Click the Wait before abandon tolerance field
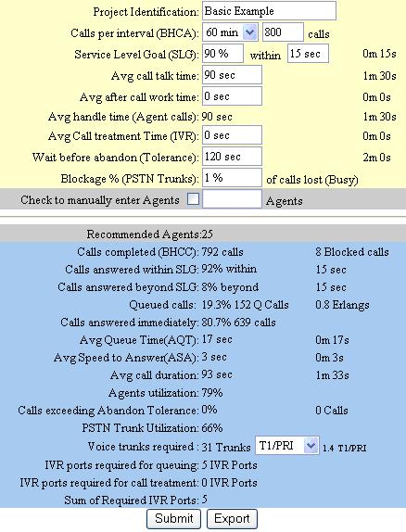The width and height of the screenshot is (406, 532). (x=232, y=157)
